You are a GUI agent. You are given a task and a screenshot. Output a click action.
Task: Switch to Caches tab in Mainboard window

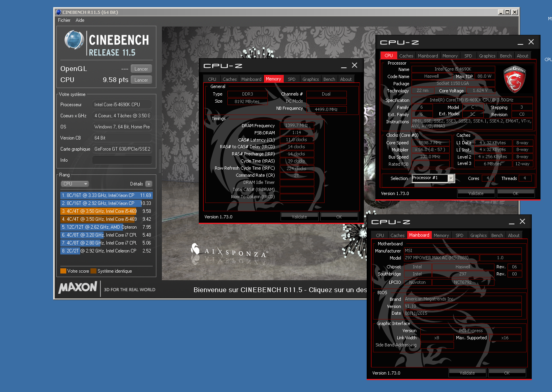point(397,235)
